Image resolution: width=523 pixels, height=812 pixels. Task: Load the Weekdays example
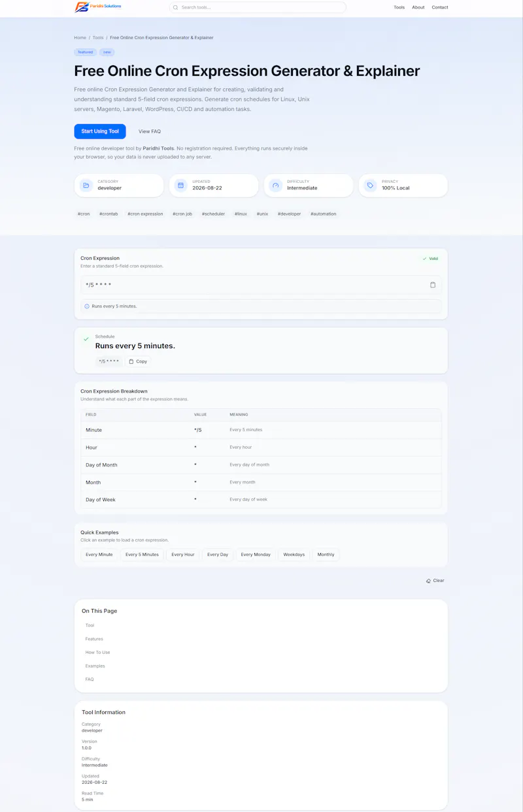[294, 555]
